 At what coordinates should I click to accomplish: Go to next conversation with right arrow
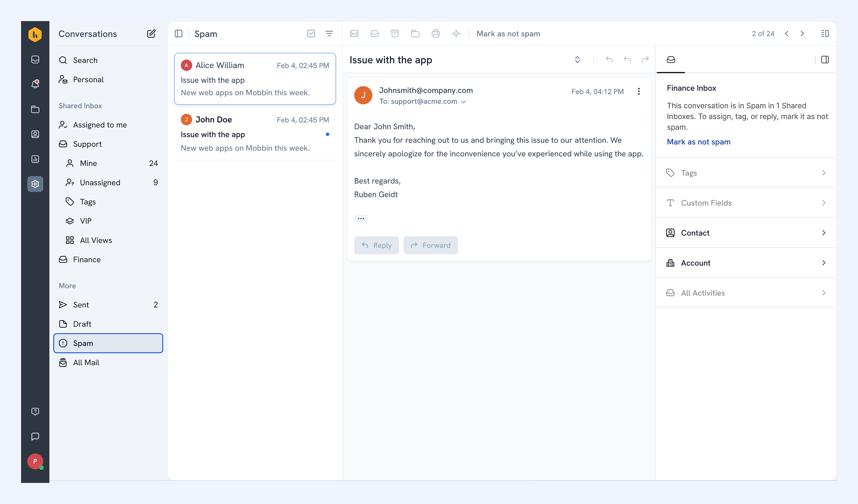tap(802, 34)
